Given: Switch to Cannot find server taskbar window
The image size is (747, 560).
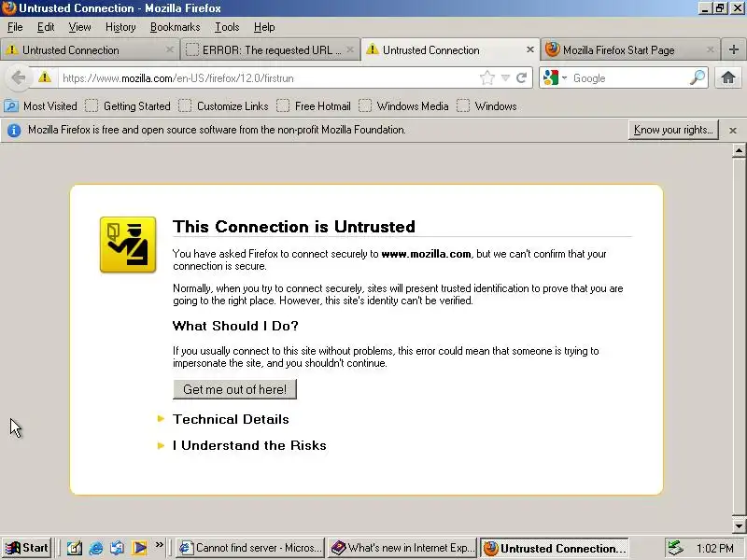Looking at the screenshot, I should 250,548.
